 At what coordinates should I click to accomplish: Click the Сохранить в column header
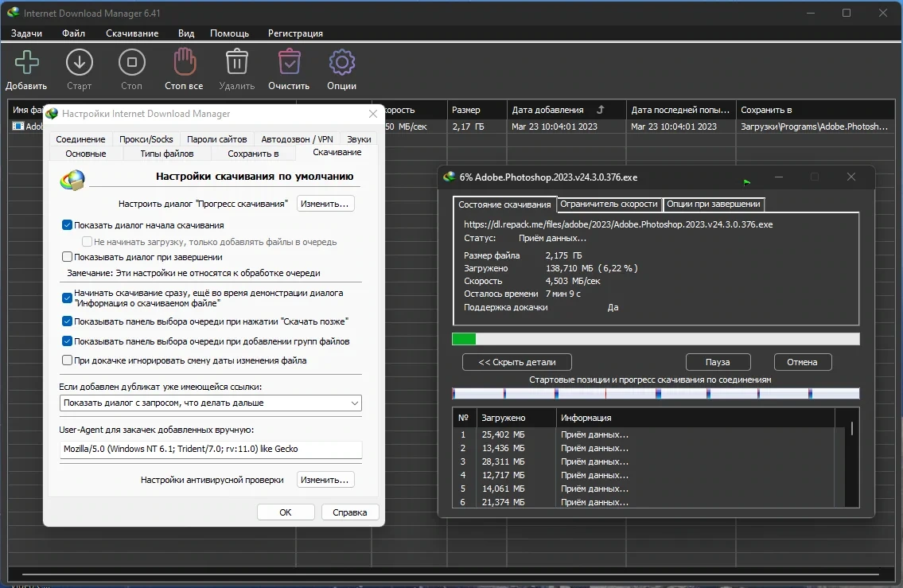click(814, 110)
